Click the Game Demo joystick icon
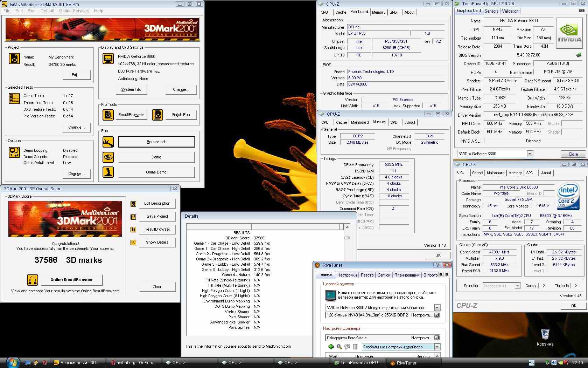This screenshot has width=588, height=368. click(108, 172)
